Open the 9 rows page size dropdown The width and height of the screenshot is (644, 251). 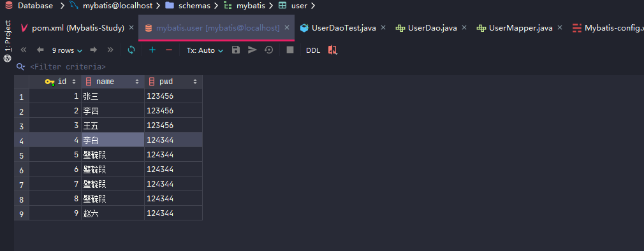(68, 50)
